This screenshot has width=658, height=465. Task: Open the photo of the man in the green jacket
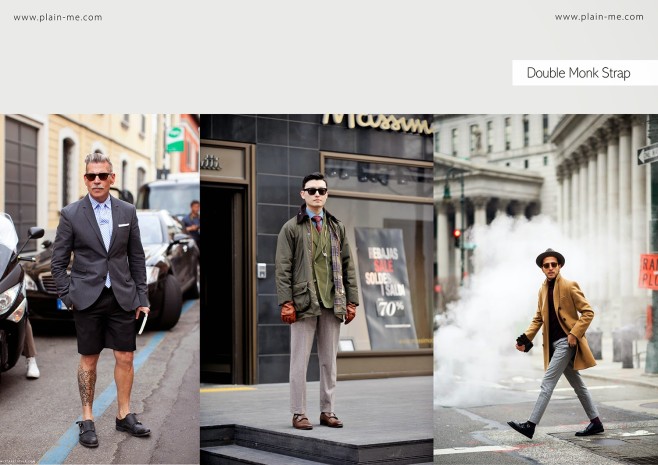click(317, 289)
